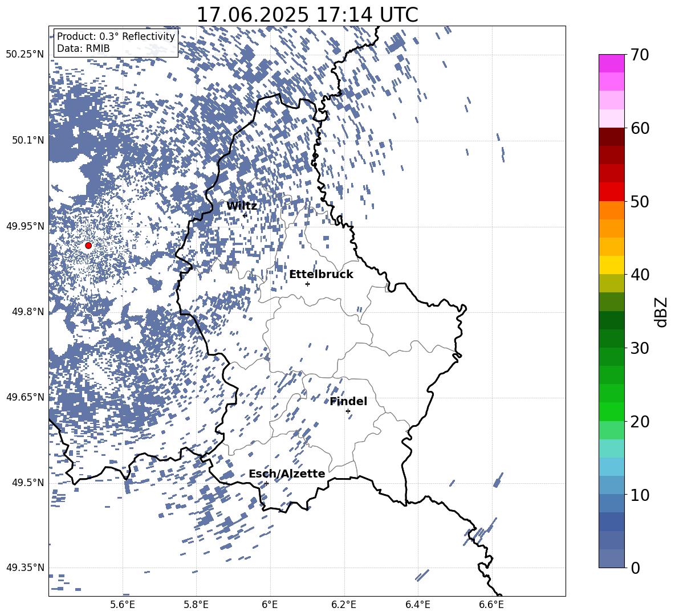Click the Findel station cross marker
Image resolution: width=675 pixels, height=616 pixels.
(x=348, y=411)
